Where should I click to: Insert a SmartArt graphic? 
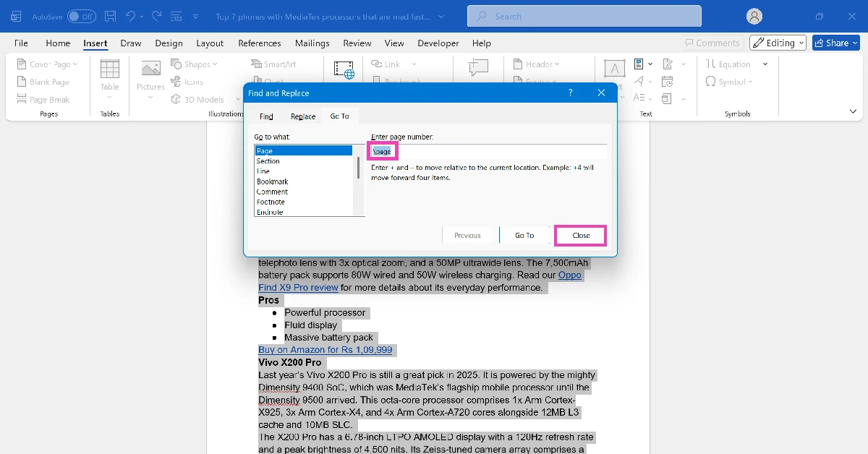point(275,64)
